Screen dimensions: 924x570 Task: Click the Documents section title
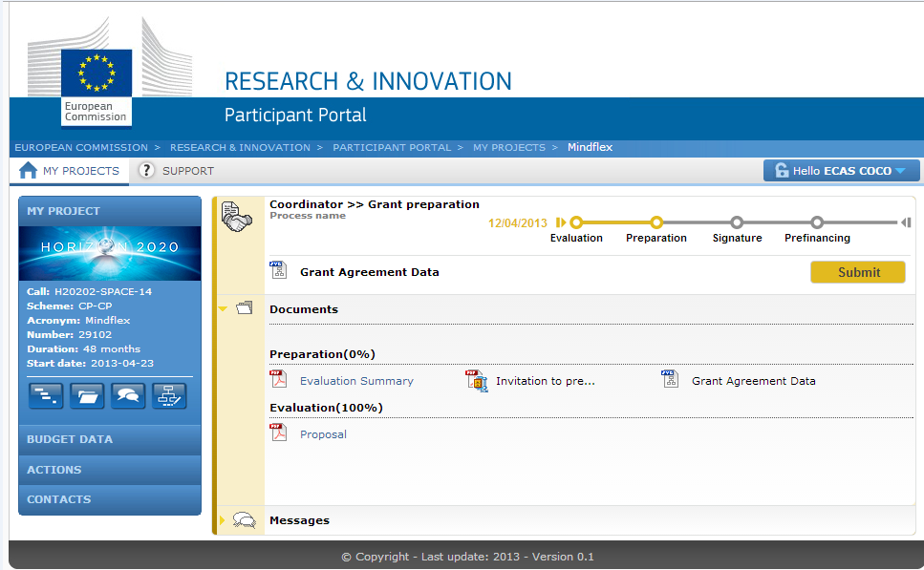304,309
